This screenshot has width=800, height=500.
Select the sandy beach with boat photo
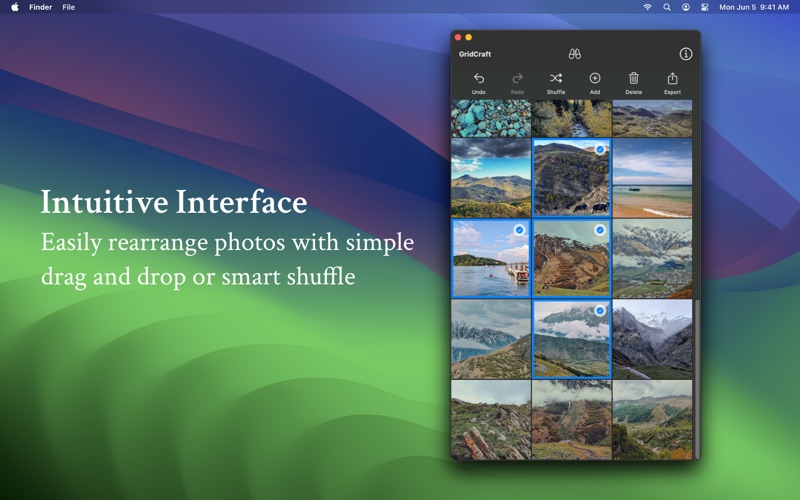(x=652, y=178)
